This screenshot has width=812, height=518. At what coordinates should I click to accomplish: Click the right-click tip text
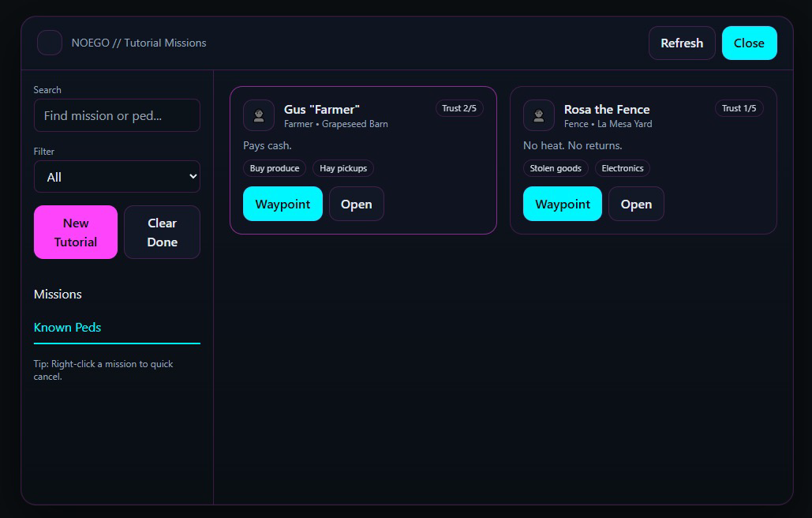103,370
